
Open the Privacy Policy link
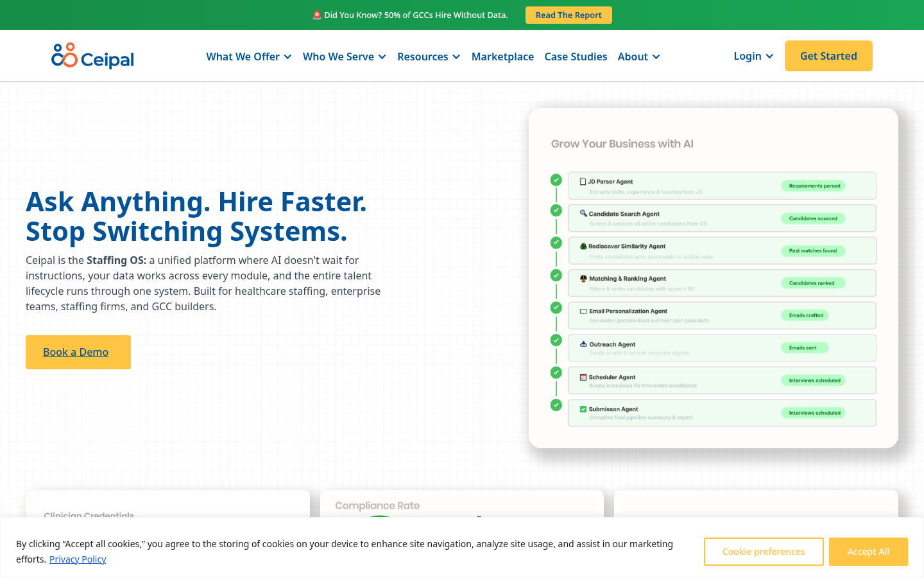[78, 559]
